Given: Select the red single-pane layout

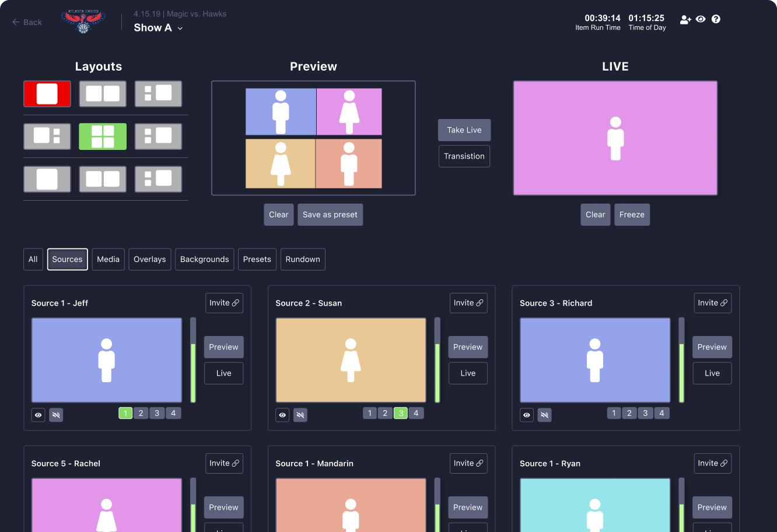Looking at the screenshot, I should 47,94.
